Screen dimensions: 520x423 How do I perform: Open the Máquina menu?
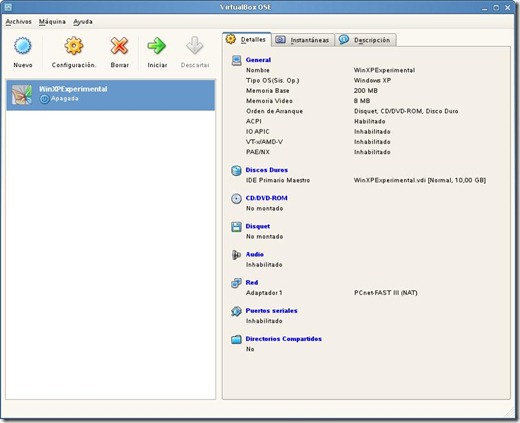coord(52,22)
